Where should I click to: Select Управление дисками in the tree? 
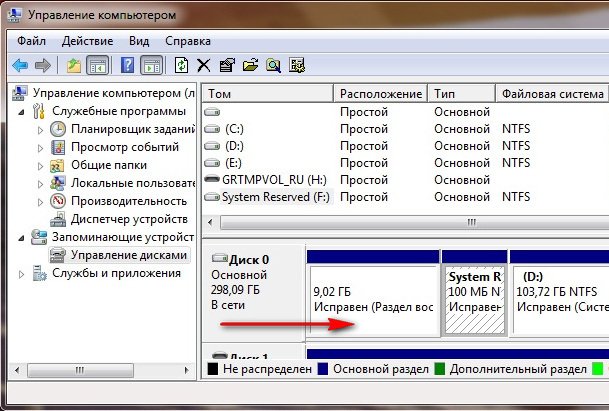(128, 255)
